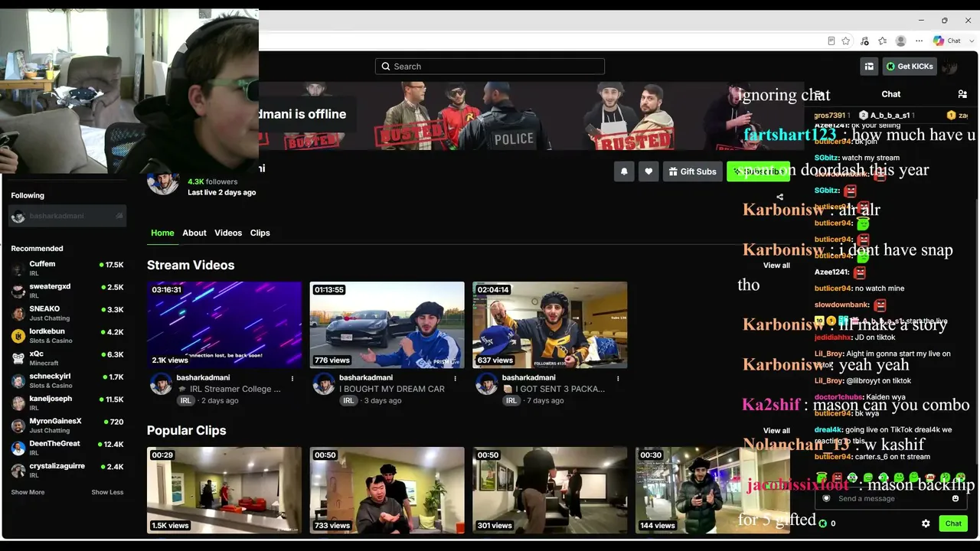The image size is (980, 551).
Task: View all stream videos
Action: pos(776,266)
